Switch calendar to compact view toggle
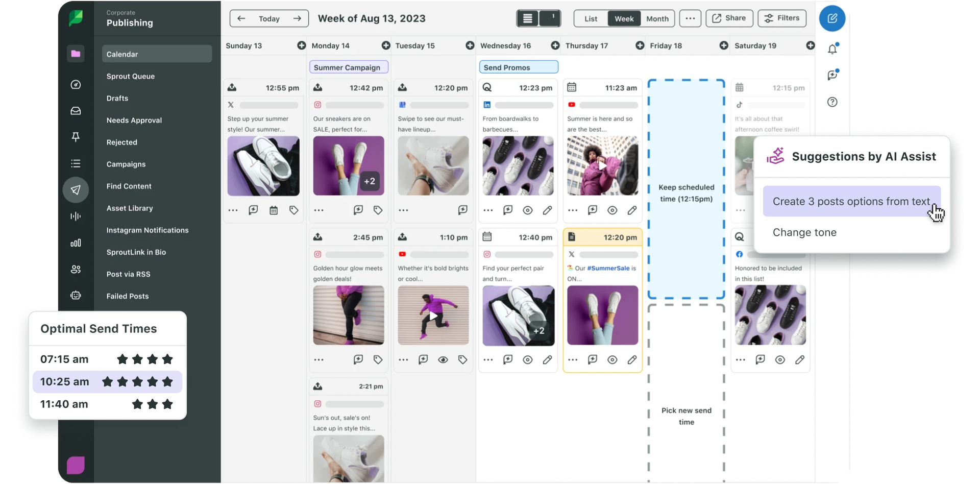980x484 pixels. point(528,18)
